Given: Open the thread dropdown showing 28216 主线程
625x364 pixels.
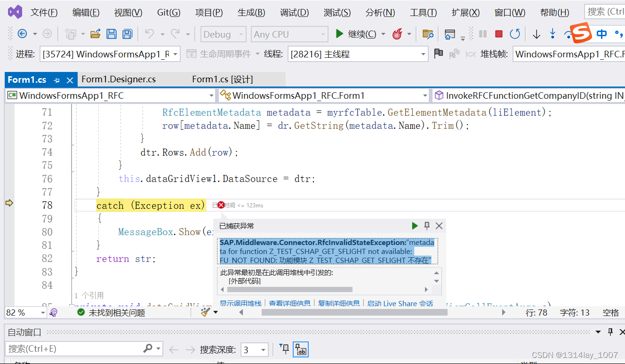Looking at the screenshot, I should [358, 54].
